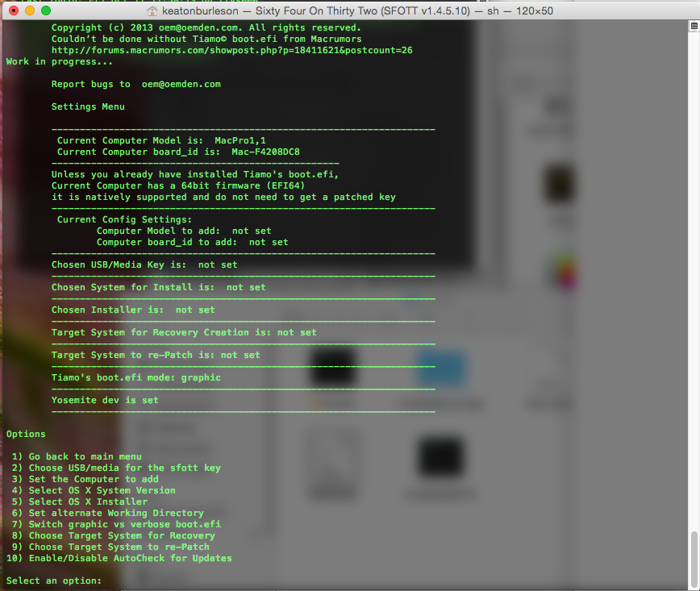Click "Tiamo's boot.efi mode: graphic" line
700x591 pixels.
pyautogui.click(x=135, y=377)
